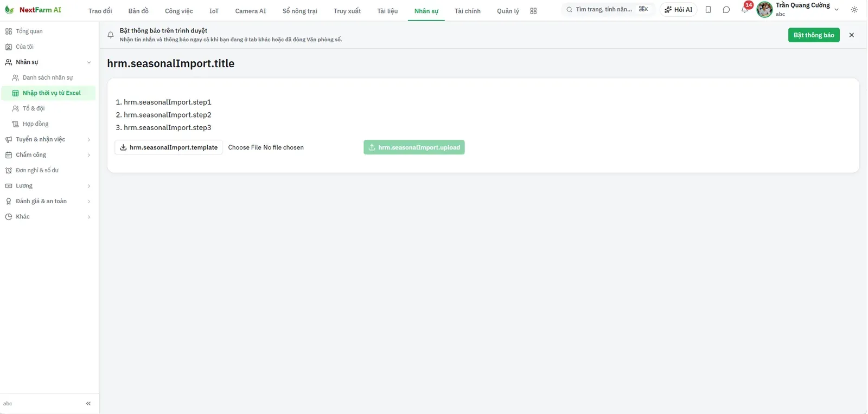Click the Bật thông báo button
868x414 pixels.
pyautogui.click(x=814, y=35)
